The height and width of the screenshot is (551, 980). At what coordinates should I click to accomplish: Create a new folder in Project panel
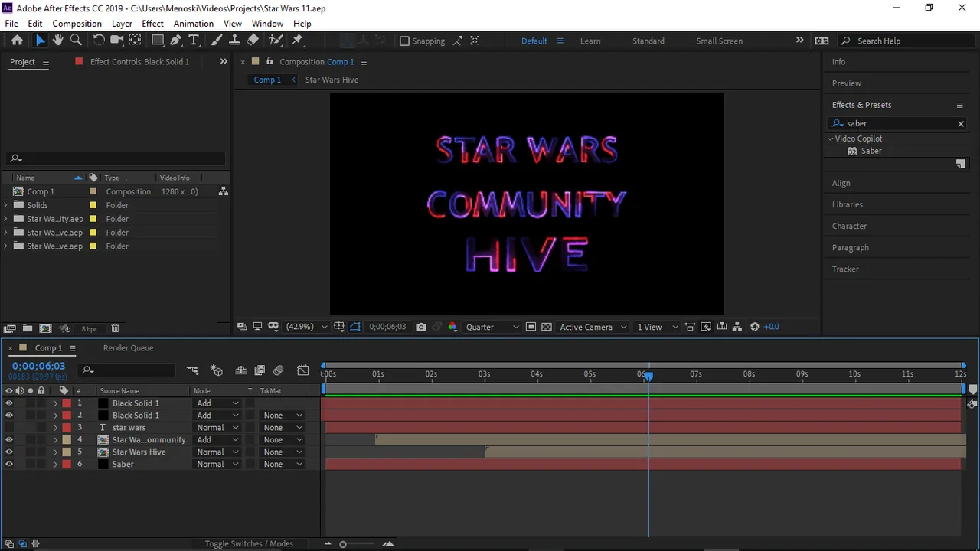pyautogui.click(x=28, y=328)
